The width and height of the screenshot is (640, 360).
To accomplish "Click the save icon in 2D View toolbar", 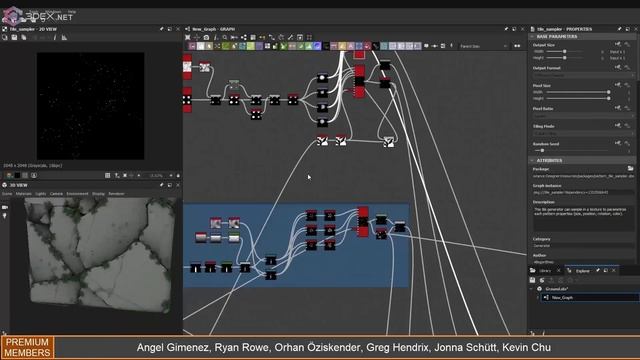I will coord(14,38).
